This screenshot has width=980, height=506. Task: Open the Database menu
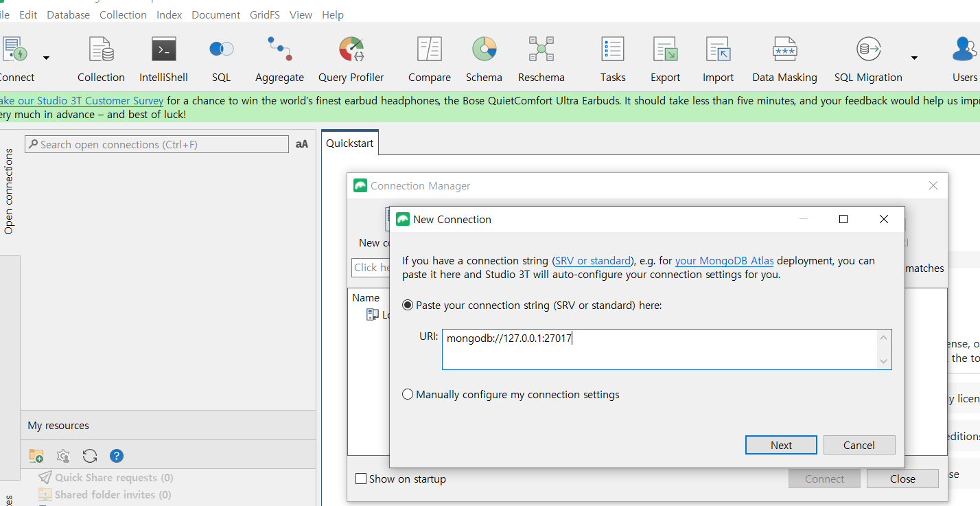pyautogui.click(x=68, y=14)
